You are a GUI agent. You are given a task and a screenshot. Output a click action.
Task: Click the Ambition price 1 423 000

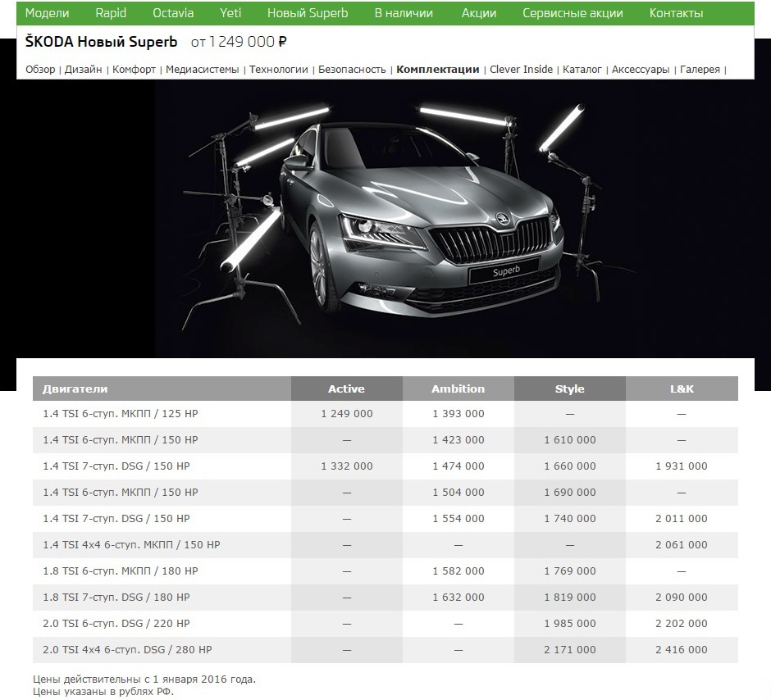point(458,439)
